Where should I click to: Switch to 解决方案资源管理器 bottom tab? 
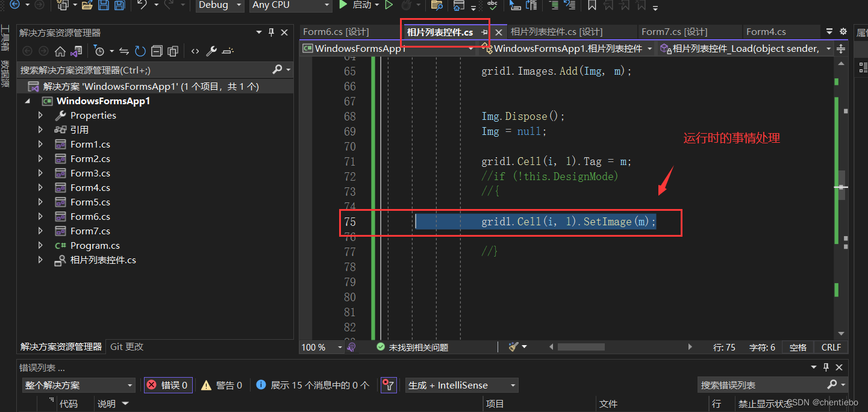[61, 347]
